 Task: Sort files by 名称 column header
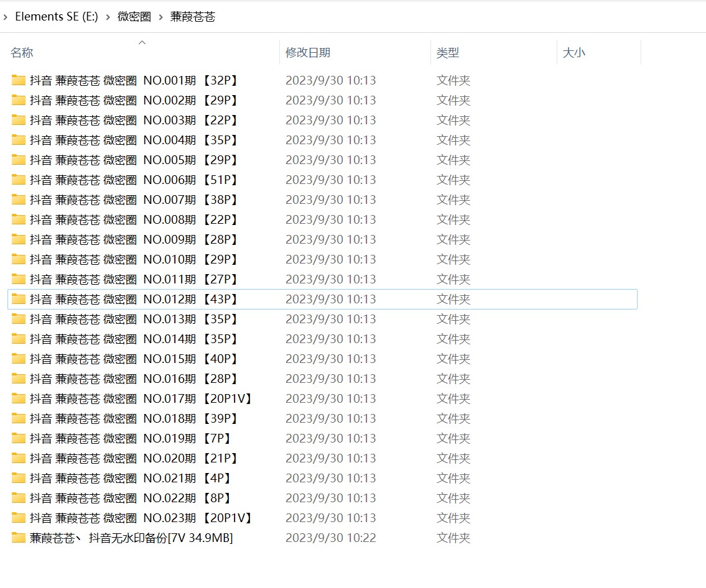coord(22,53)
